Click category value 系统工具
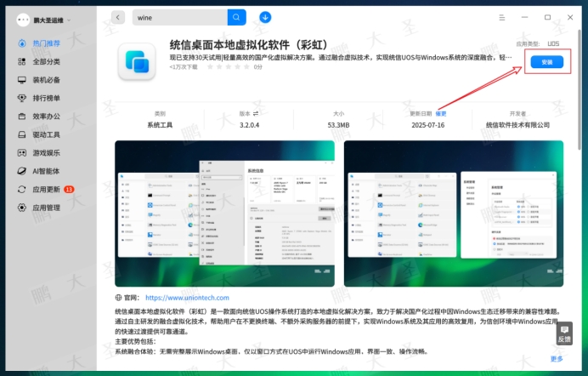The width and height of the screenshot is (588, 376). [x=160, y=125]
